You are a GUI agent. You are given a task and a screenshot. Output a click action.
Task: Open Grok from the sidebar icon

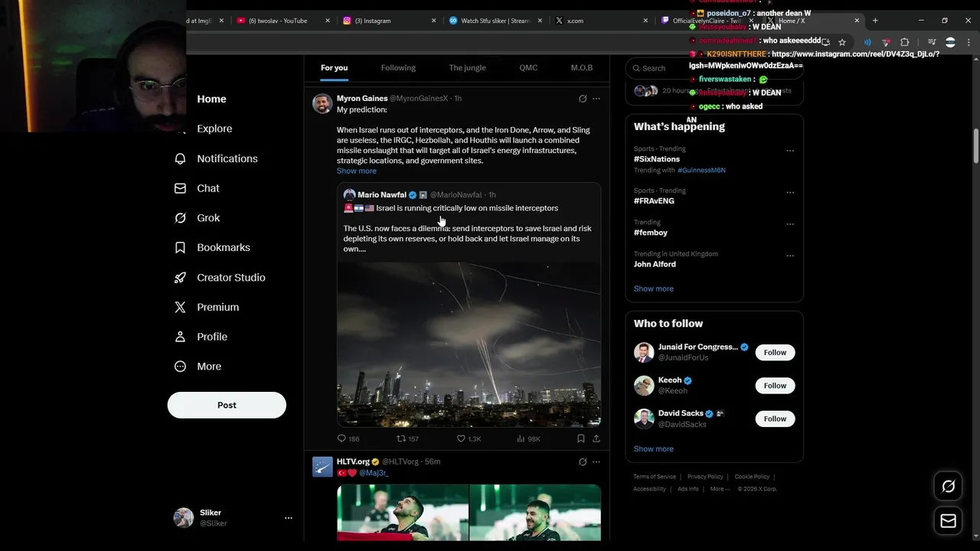point(180,218)
